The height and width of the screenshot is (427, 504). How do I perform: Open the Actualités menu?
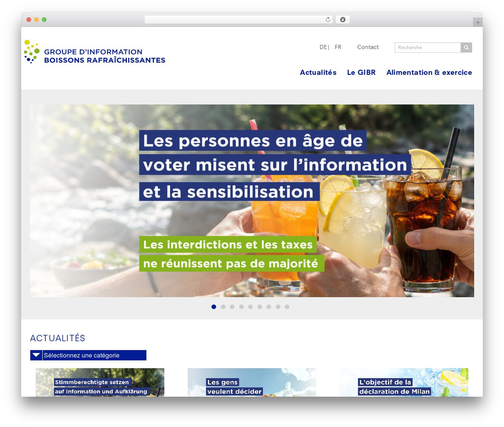pos(318,72)
